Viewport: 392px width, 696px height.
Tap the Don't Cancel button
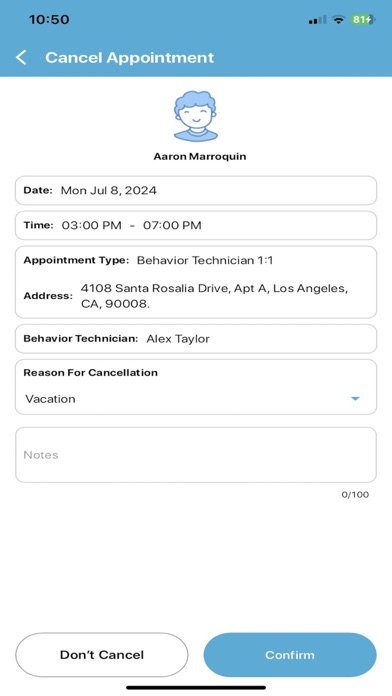tap(102, 655)
